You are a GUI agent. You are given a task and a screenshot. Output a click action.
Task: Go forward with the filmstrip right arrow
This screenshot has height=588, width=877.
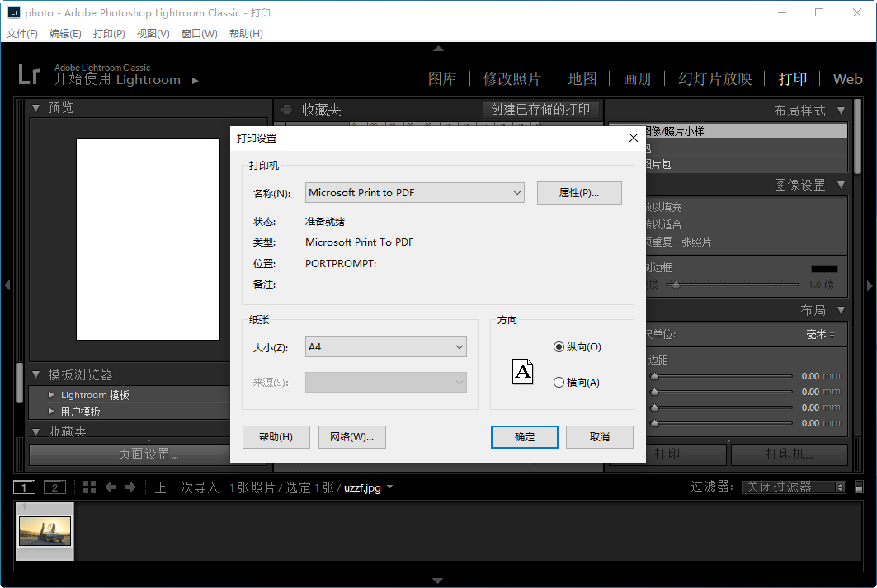coord(130,487)
